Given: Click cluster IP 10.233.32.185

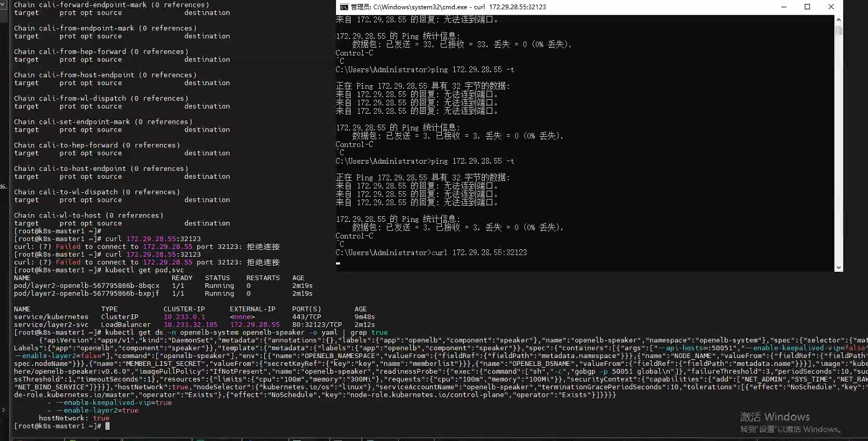Looking at the screenshot, I should coord(190,325).
